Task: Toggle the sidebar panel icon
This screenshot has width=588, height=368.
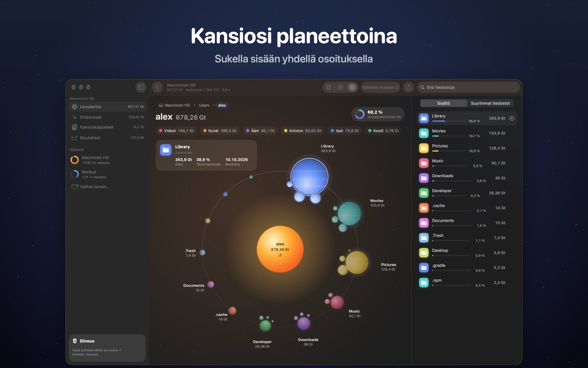Action: [x=140, y=87]
